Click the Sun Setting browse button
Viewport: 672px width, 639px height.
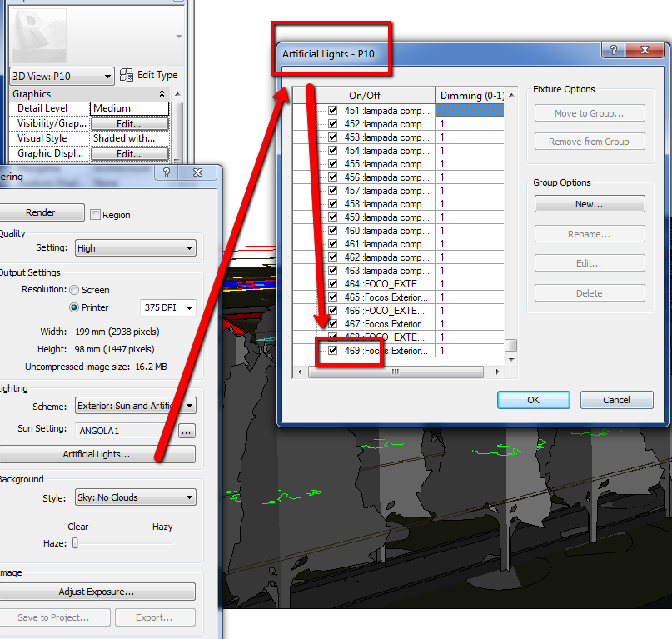tap(187, 431)
